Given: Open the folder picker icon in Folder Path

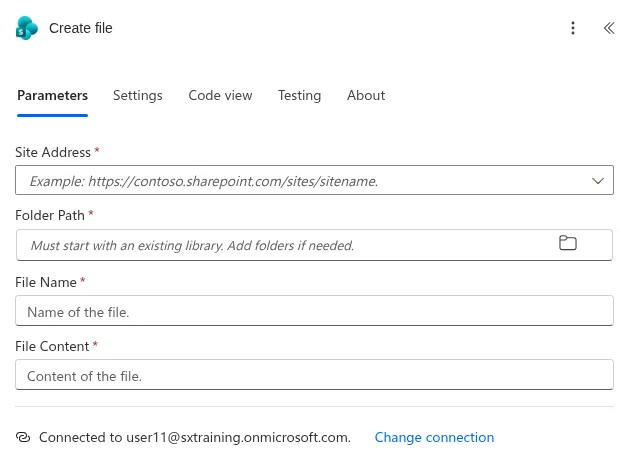Looking at the screenshot, I should click(567, 243).
